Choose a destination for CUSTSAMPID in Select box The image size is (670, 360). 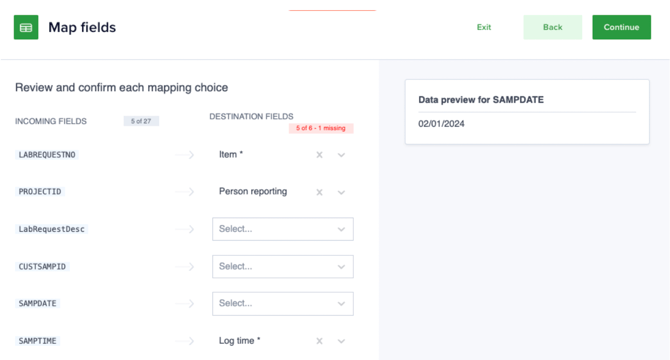coord(283,266)
